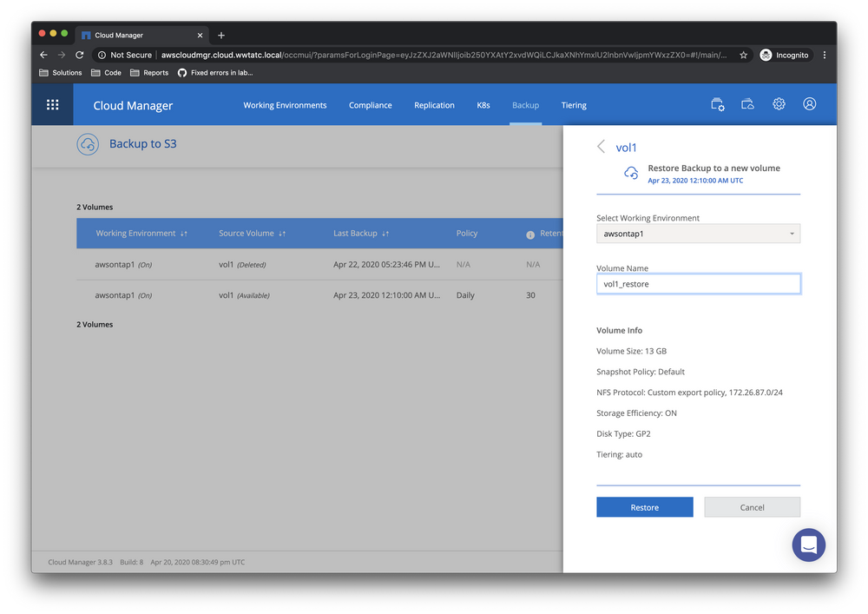Open Code bookmark folder

pos(106,73)
